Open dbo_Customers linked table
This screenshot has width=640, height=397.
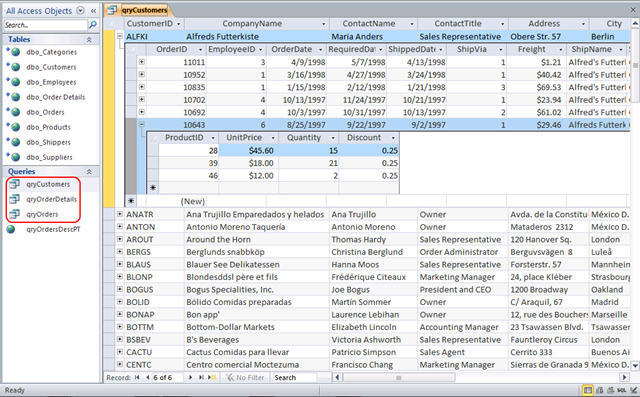pyautogui.click(x=51, y=67)
